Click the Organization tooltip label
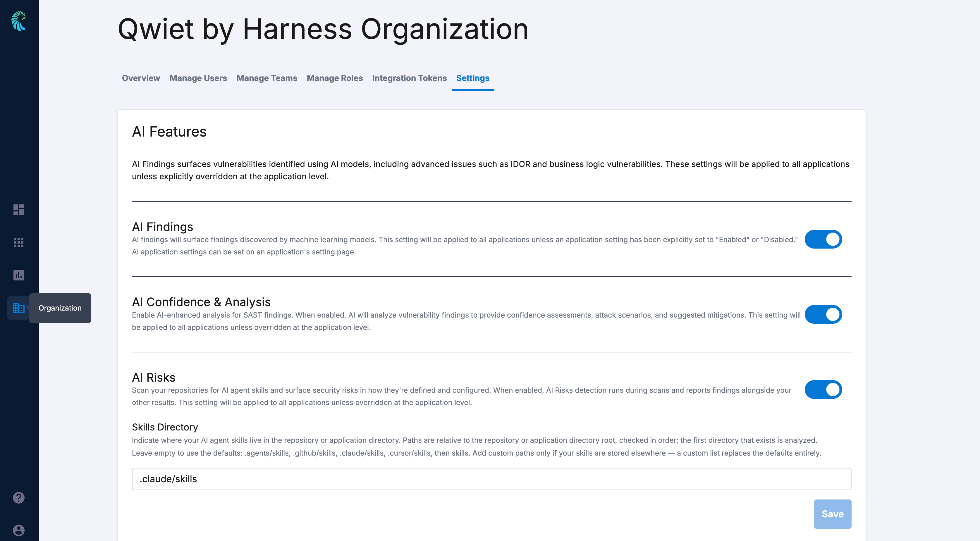Viewport: 980px width, 541px height. 60,308
